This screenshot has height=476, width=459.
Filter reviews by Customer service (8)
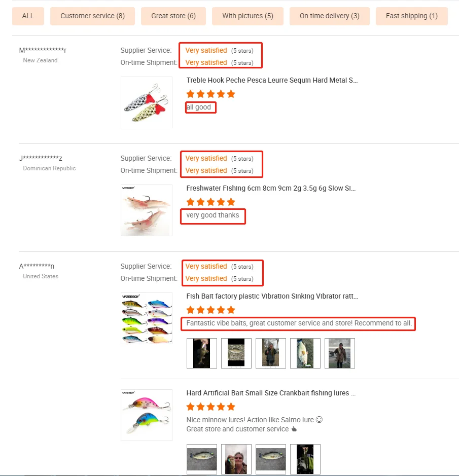[92, 16]
